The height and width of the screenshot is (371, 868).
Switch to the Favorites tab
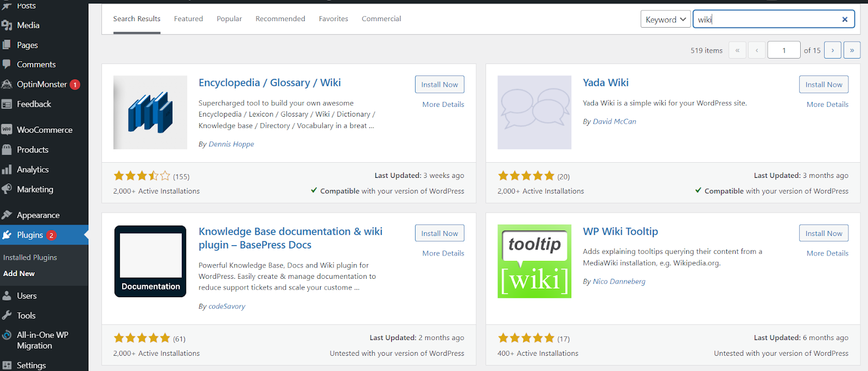334,18
